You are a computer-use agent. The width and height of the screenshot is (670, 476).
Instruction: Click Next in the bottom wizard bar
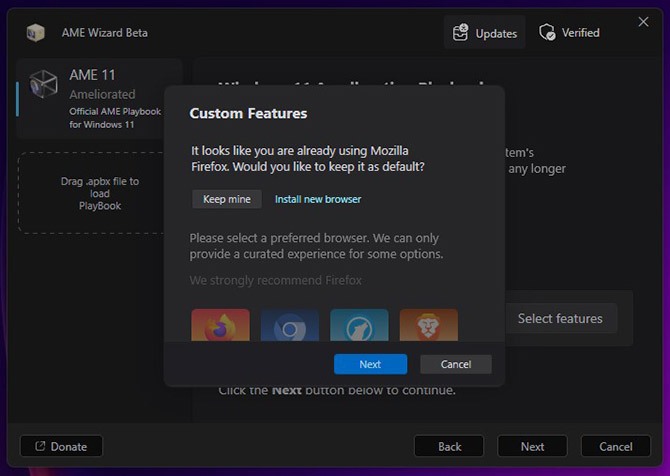pos(532,447)
